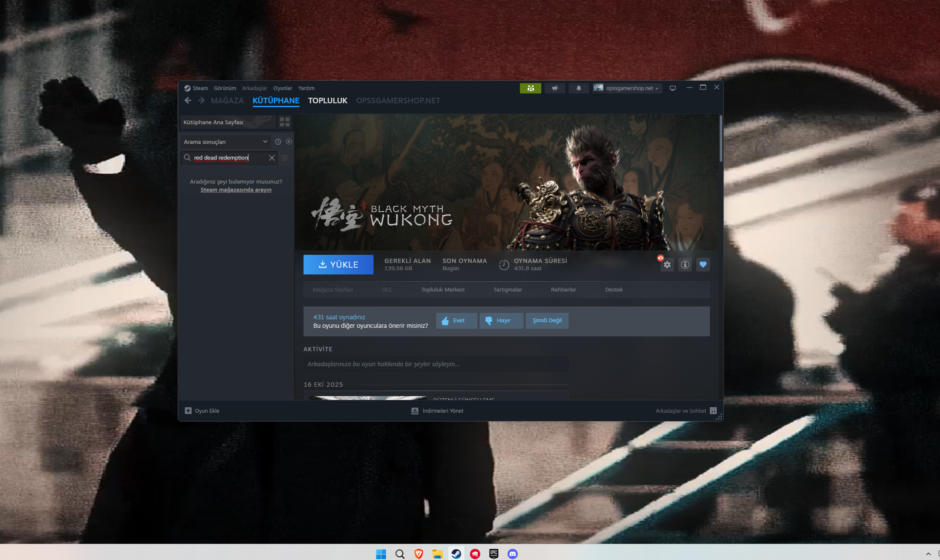Sort by recent activity clock icon
The height and width of the screenshot is (560, 940).
(x=278, y=142)
